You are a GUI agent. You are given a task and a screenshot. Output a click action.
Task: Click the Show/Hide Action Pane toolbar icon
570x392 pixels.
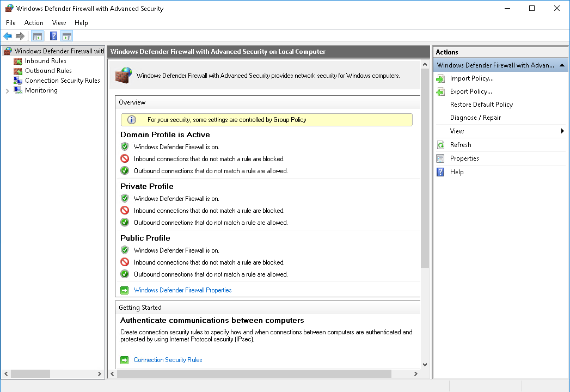(66, 36)
